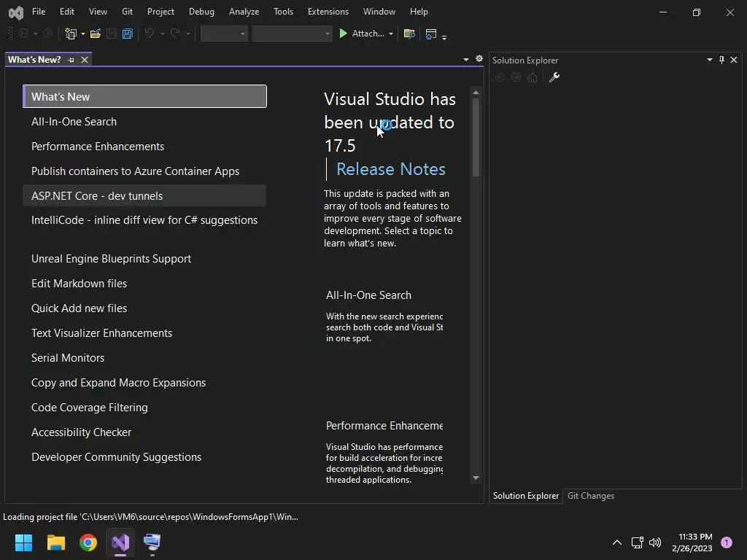Click the Save single file icon

pos(112,34)
